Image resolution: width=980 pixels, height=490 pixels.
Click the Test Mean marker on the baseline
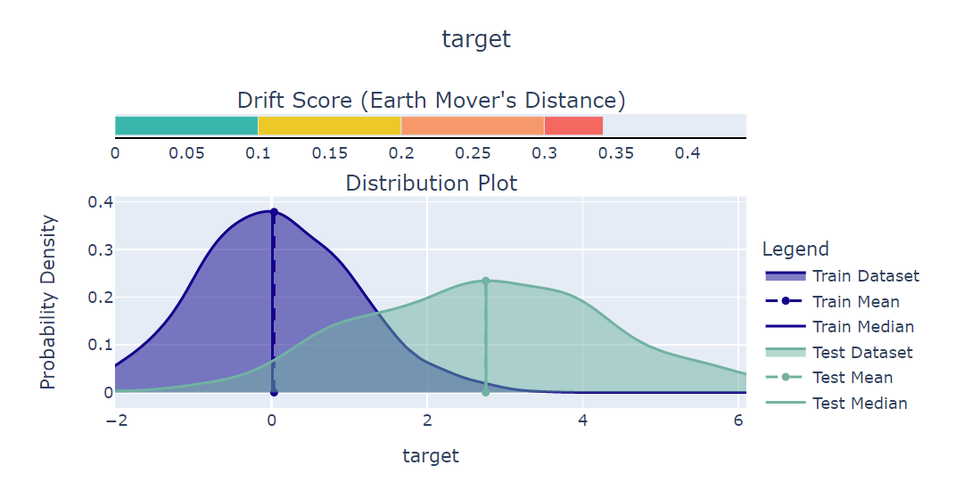[x=486, y=392]
